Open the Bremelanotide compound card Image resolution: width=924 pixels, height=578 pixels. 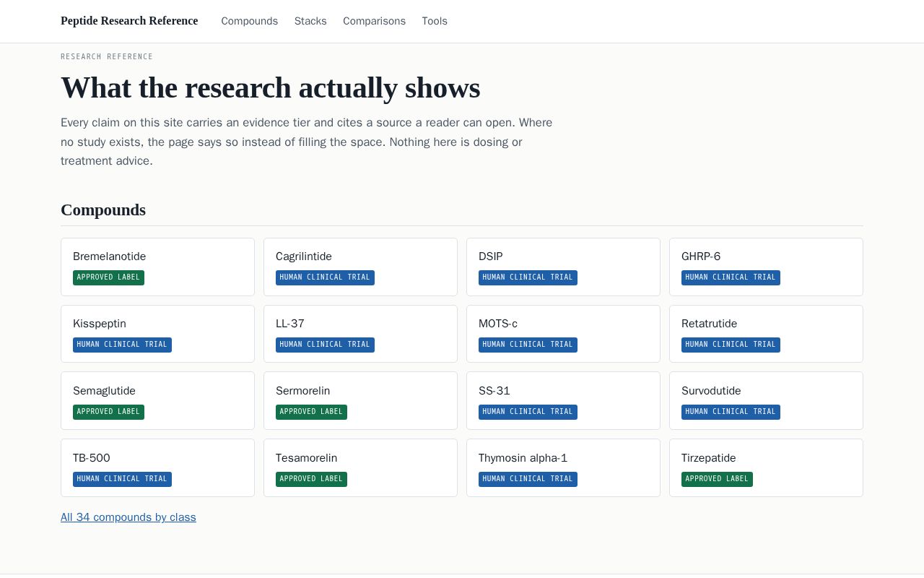coord(157,267)
